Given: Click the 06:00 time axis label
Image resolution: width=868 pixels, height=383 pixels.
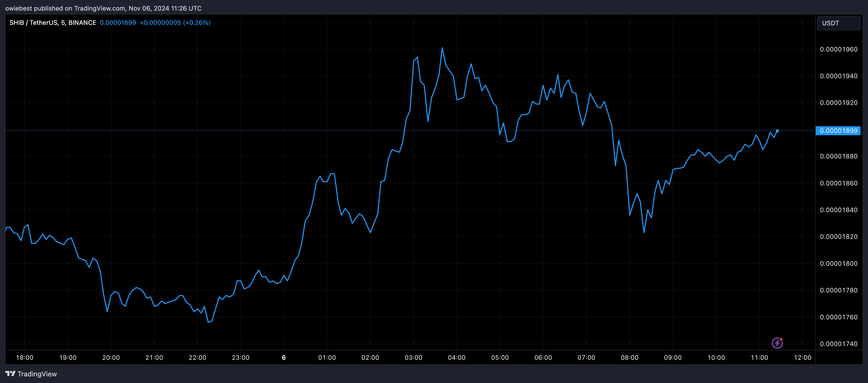Looking at the screenshot, I should [x=543, y=357].
